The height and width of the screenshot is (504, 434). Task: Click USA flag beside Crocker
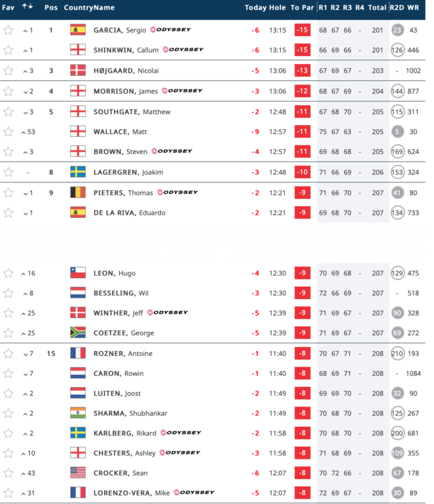[x=78, y=473]
